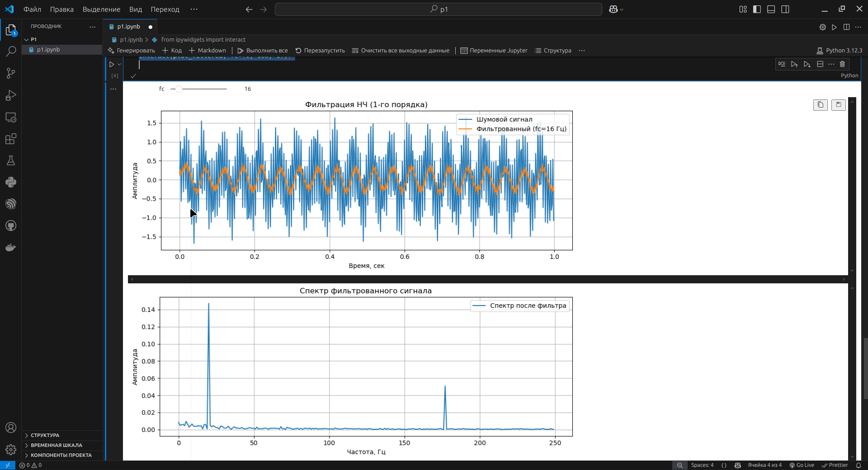Open cell toolbar more actions ellipsis
Image resolution: width=868 pixels, height=470 pixels.
point(831,64)
